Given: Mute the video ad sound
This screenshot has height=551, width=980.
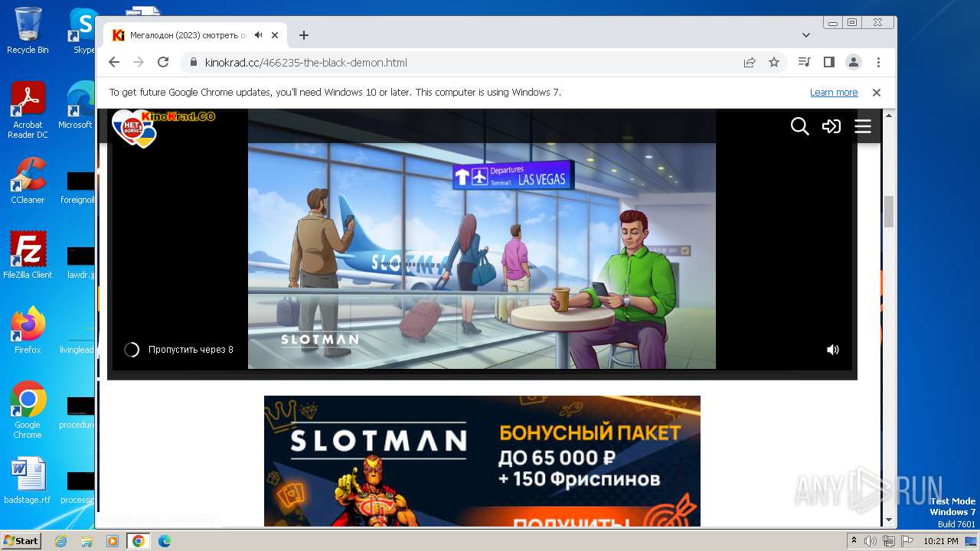Looking at the screenshot, I should 833,350.
